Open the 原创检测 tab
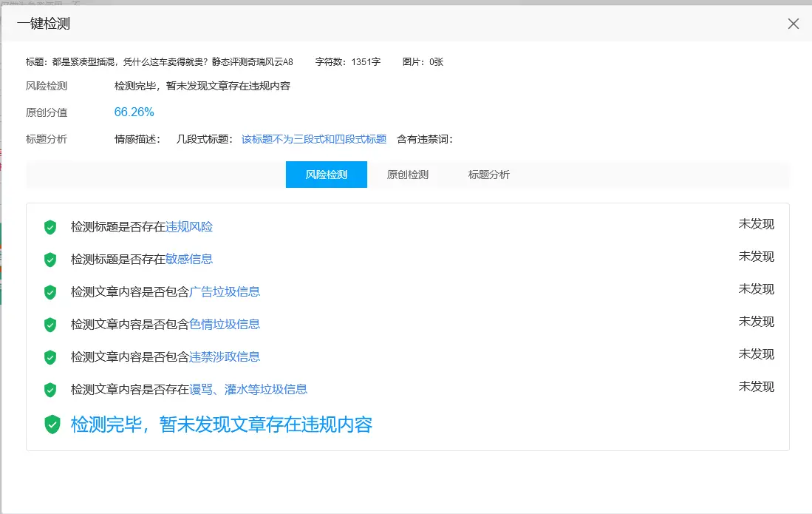This screenshot has height=514, width=812. pos(407,175)
